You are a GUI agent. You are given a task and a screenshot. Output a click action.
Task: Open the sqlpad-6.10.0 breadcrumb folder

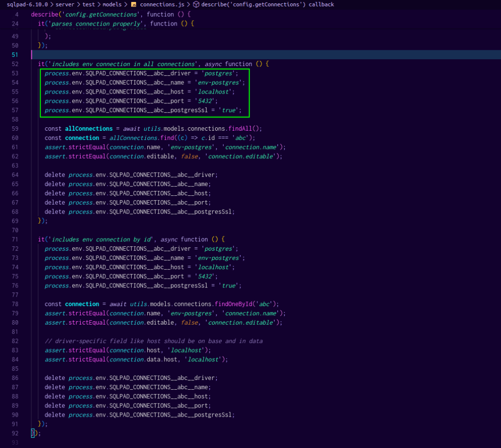click(x=27, y=4)
